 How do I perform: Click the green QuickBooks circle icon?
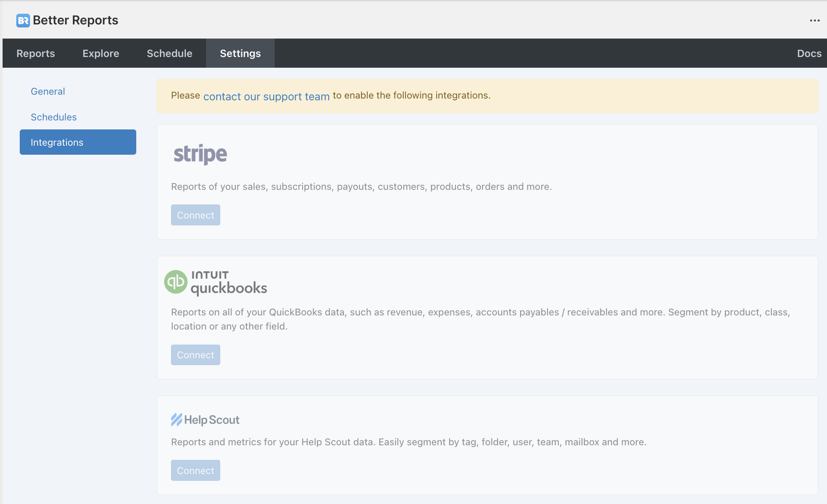click(176, 282)
